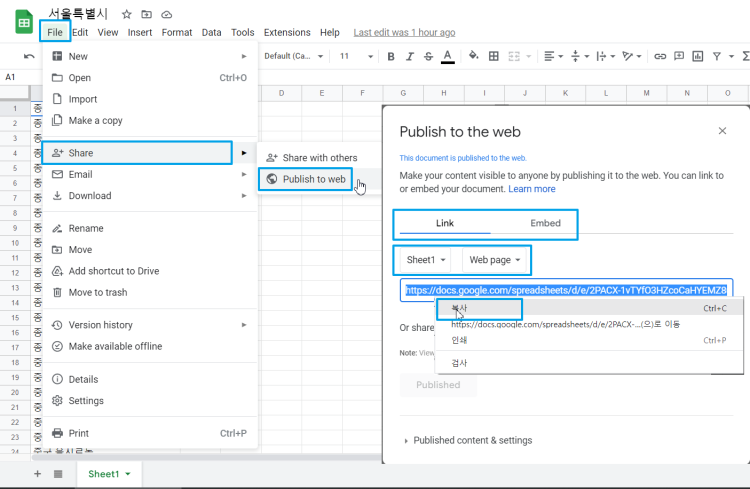The height and width of the screenshot is (489, 750).
Task: Open the font size dropdown
Action: pos(356,56)
